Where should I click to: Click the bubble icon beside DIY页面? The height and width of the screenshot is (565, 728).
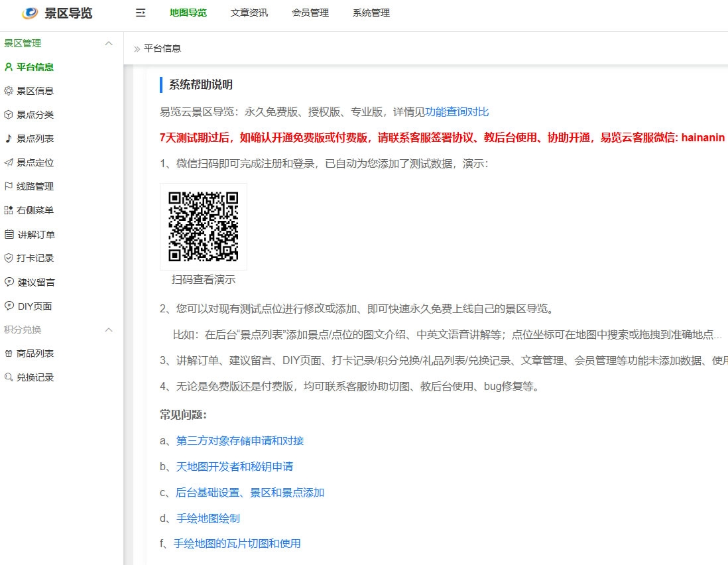pos(9,306)
